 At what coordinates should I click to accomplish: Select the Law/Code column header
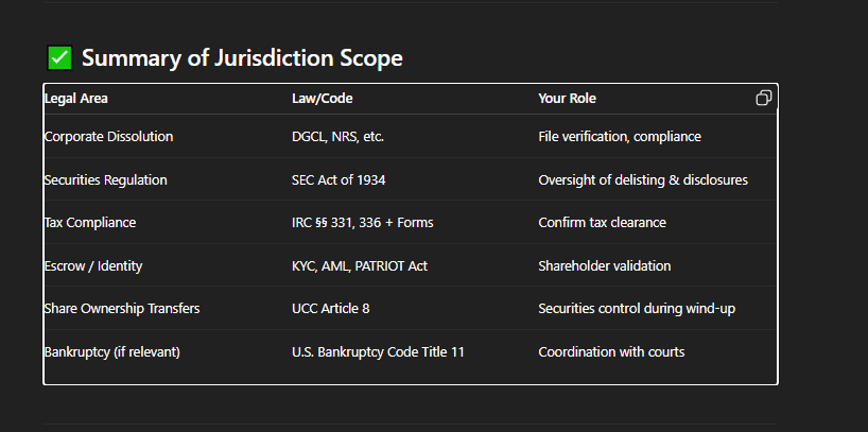(322, 99)
